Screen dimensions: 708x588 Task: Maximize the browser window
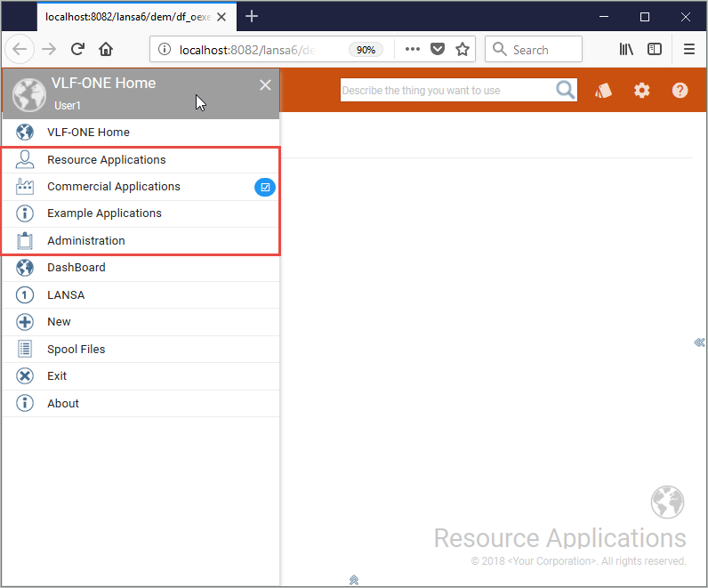(x=645, y=17)
